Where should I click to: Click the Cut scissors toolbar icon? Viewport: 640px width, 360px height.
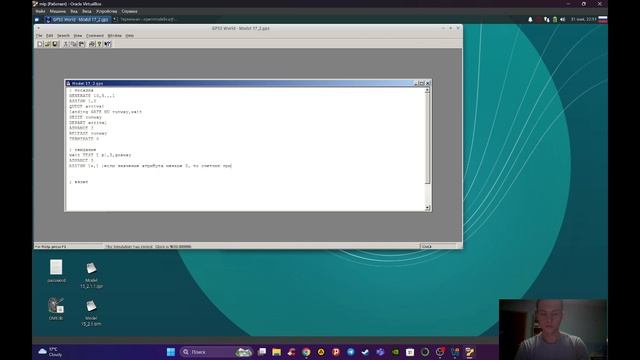pyautogui.click(x=66, y=44)
